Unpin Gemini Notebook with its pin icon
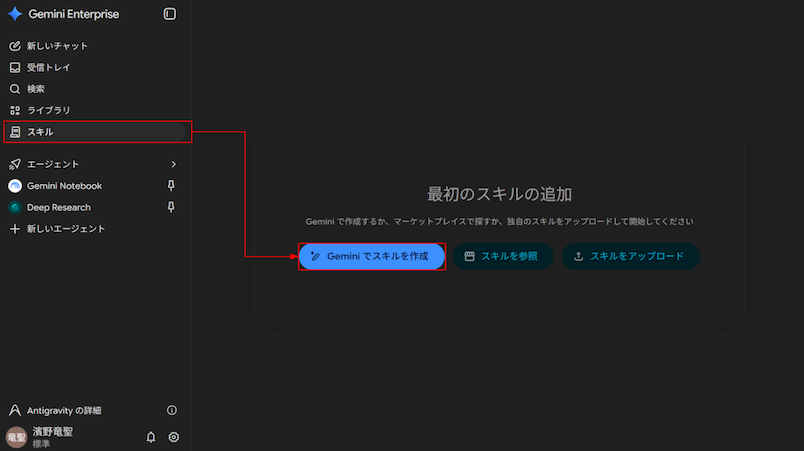 pos(171,186)
